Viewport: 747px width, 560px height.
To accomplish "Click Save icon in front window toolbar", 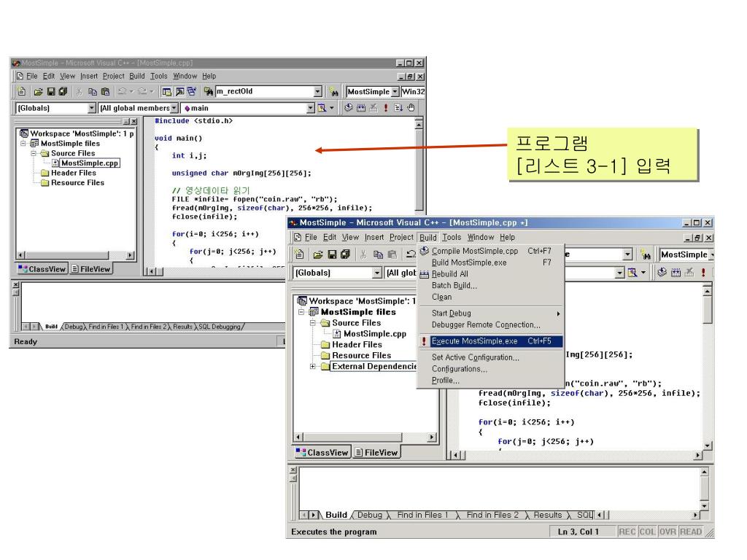I will click(332, 254).
